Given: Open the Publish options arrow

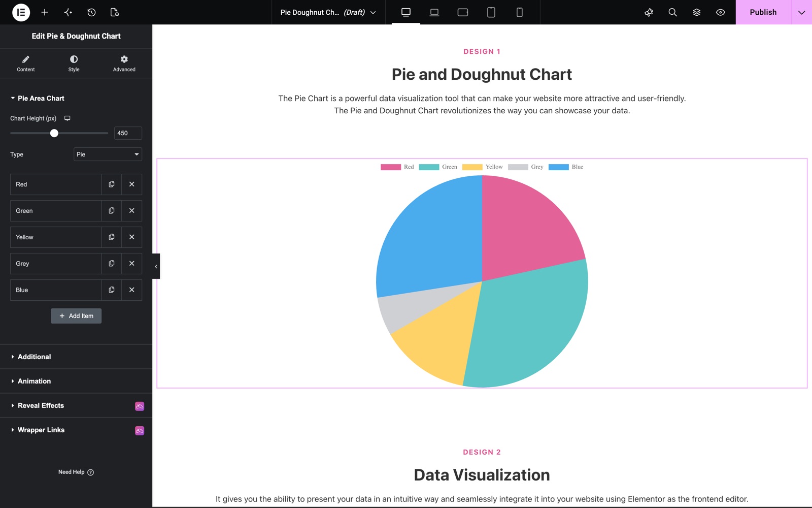Looking at the screenshot, I should (801, 12).
